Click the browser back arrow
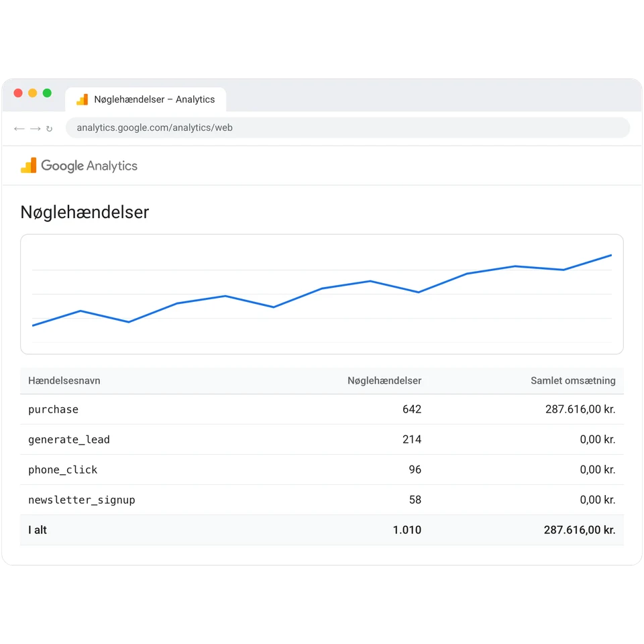 (x=19, y=129)
